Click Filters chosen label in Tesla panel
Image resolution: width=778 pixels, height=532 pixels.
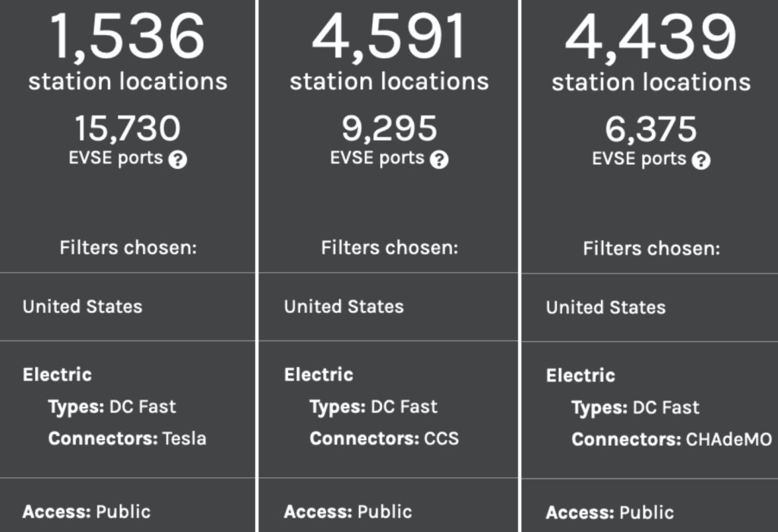coord(128,248)
